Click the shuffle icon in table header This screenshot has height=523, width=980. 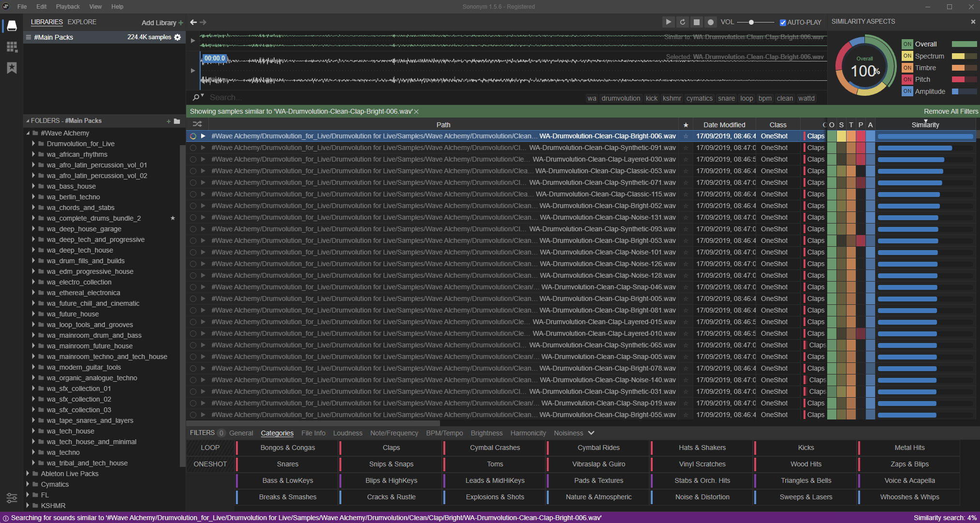click(x=197, y=124)
